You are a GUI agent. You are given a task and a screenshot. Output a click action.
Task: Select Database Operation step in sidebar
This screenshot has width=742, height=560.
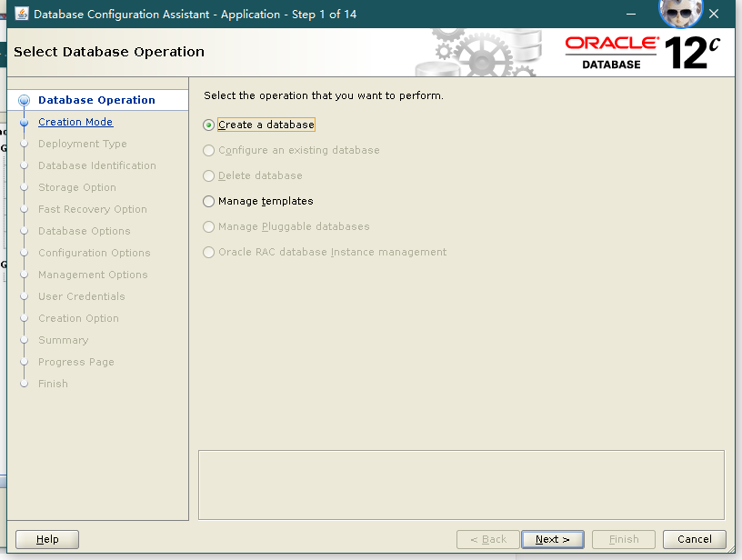pyautogui.click(x=96, y=100)
